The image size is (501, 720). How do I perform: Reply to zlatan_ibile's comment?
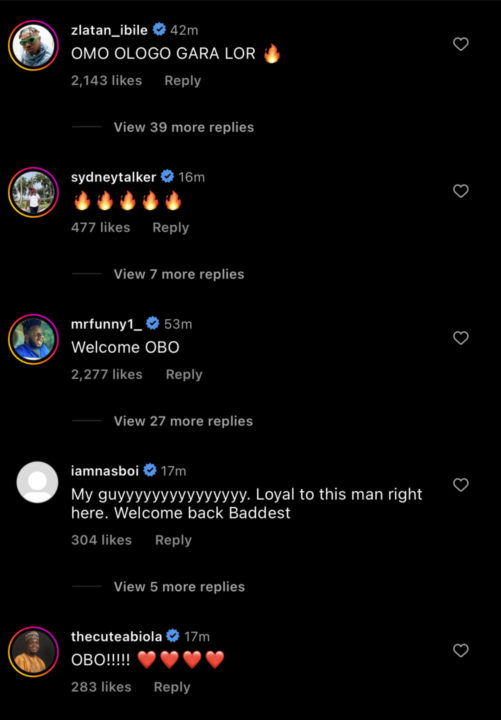(x=183, y=81)
